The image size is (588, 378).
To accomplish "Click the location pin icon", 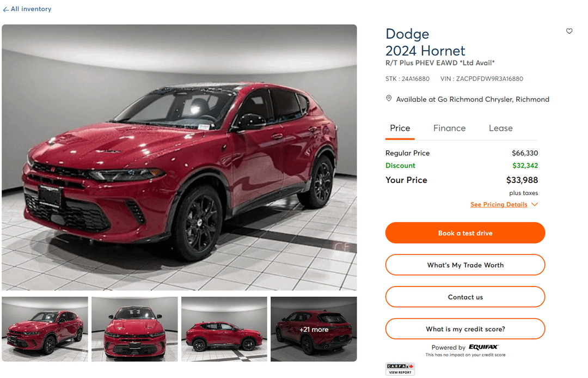I will (389, 99).
